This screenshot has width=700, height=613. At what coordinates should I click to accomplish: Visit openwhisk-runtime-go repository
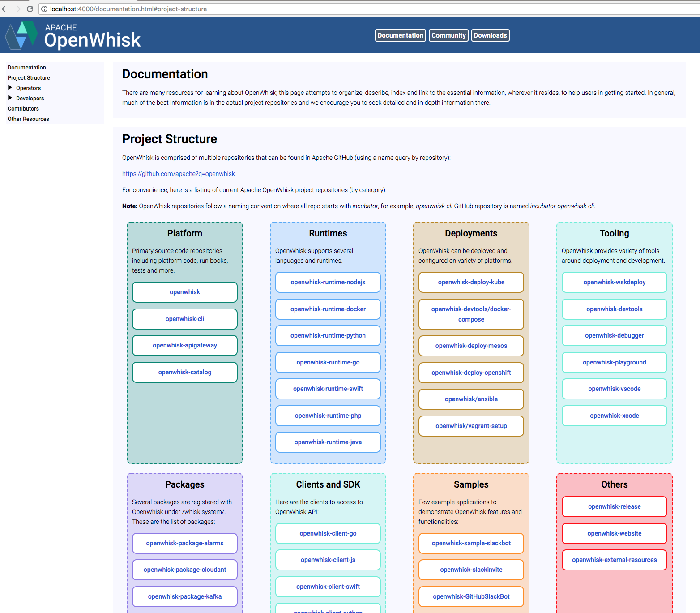tap(328, 362)
